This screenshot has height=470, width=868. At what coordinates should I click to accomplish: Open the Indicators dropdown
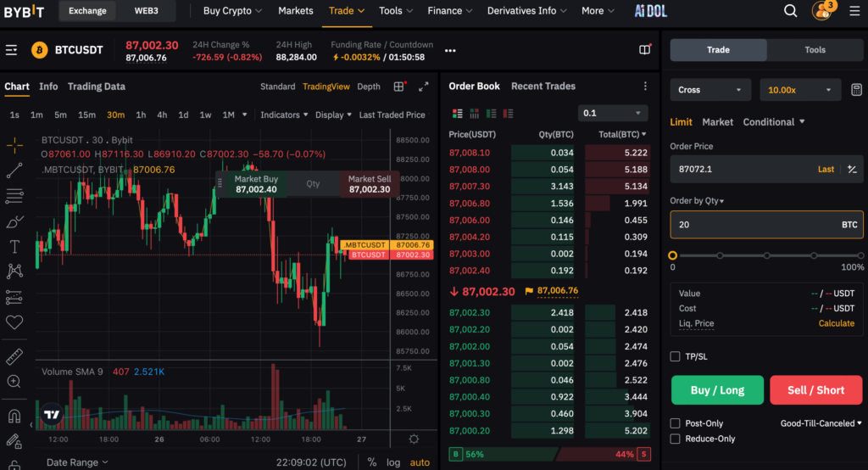(x=284, y=115)
